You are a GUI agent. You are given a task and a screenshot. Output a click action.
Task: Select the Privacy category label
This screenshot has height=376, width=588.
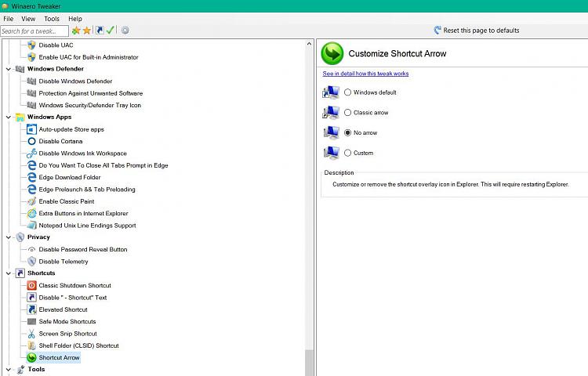38,237
